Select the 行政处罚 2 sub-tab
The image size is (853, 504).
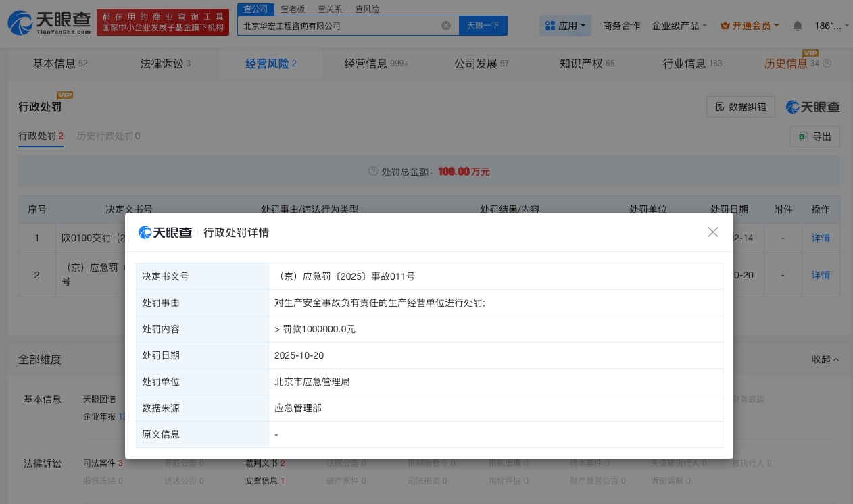tap(41, 136)
